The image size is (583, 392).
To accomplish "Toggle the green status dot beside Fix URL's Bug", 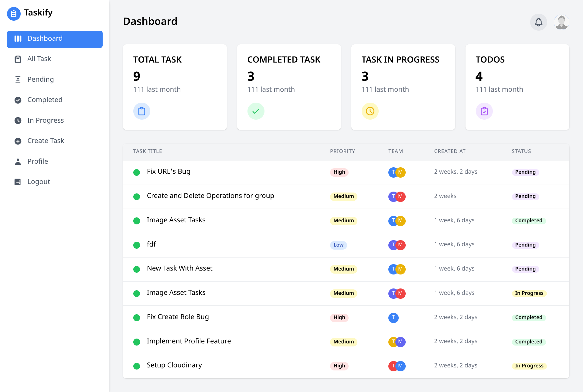I will click(137, 172).
